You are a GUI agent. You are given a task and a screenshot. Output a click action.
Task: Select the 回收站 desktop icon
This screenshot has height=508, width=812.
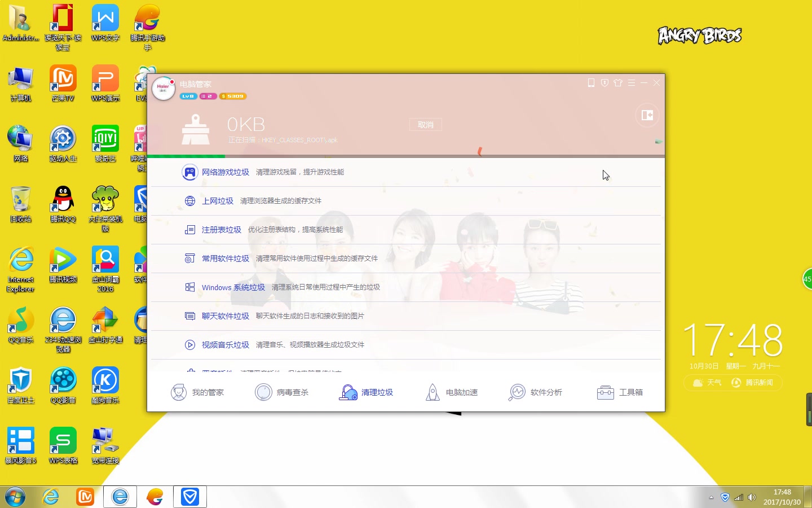pyautogui.click(x=21, y=204)
